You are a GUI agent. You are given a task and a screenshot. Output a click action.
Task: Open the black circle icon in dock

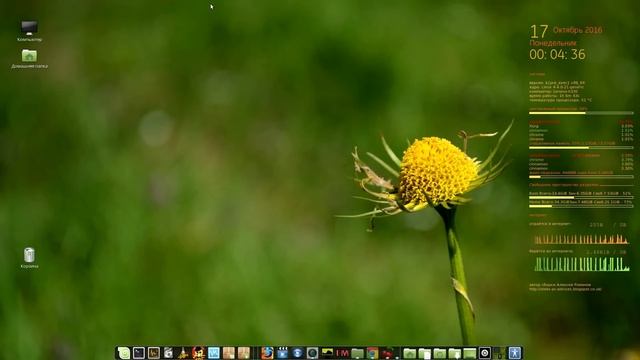coord(484,353)
